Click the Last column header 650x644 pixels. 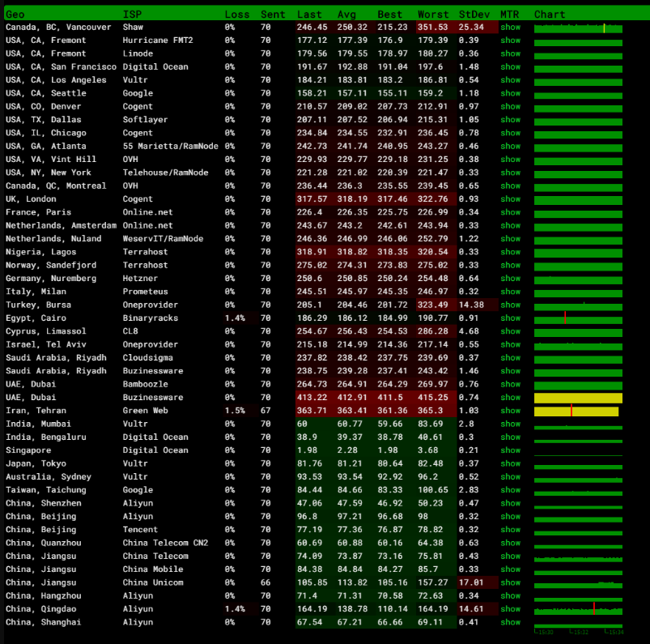click(309, 15)
